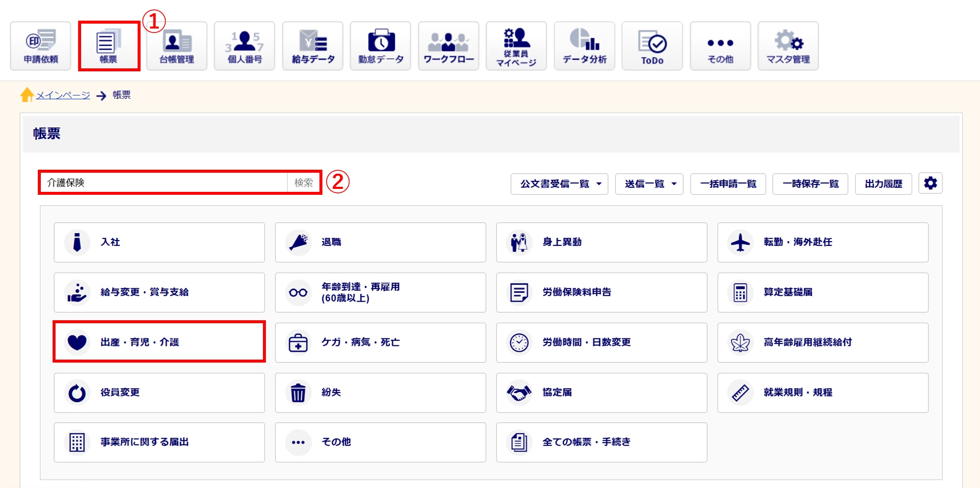The width and height of the screenshot is (980, 488).
Task: Click the wedding couple icon for 身上異動
Action: (519, 242)
